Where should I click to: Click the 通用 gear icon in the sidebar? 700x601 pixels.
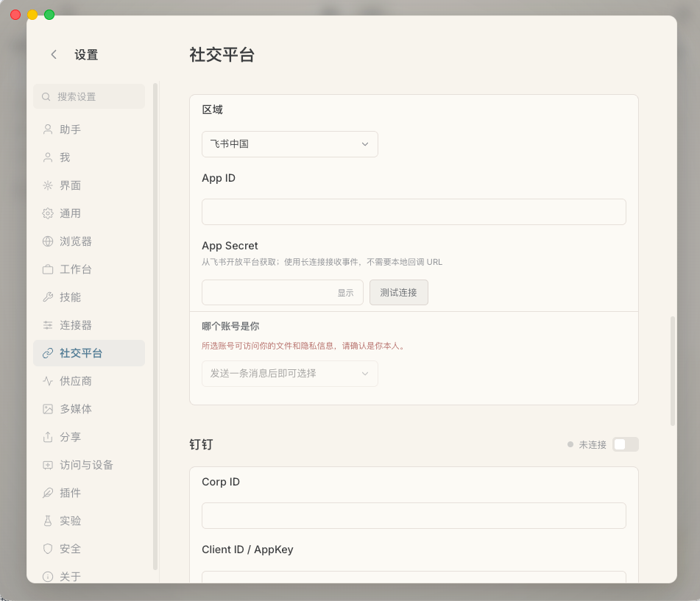point(48,213)
